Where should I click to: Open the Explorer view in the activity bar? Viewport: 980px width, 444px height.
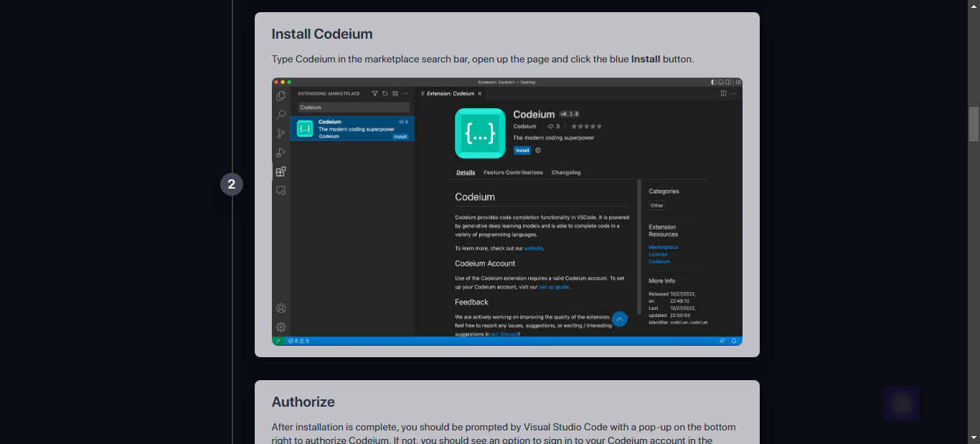click(x=281, y=96)
